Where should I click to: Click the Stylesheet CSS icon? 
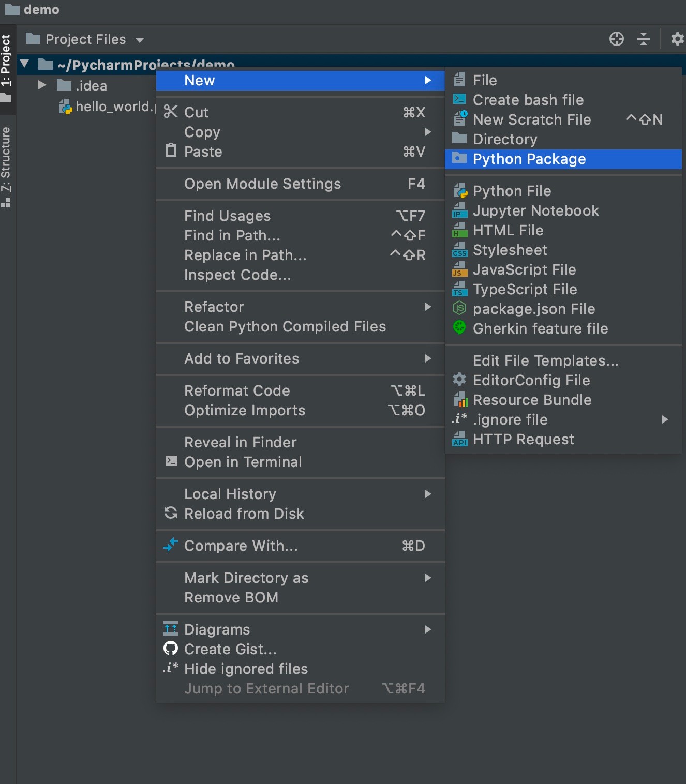pos(459,249)
